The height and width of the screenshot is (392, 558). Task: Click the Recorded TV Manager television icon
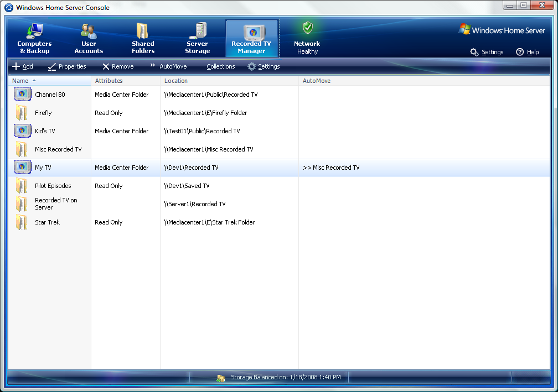pyautogui.click(x=254, y=32)
